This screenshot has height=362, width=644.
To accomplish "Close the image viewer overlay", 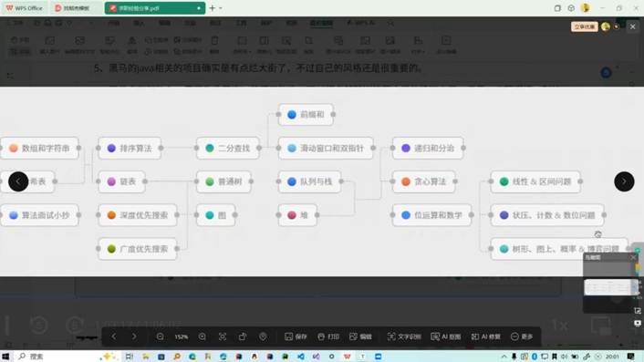I will point(632,26).
